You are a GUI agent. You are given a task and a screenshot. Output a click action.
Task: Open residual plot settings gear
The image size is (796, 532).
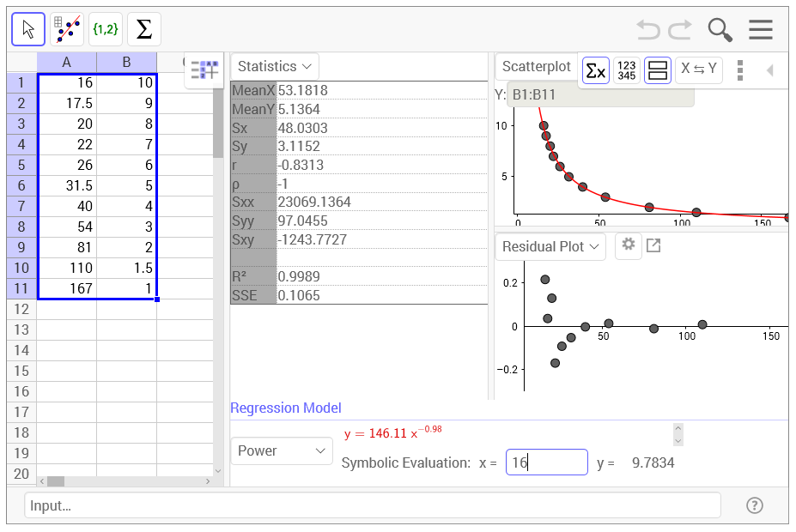[629, 245]
